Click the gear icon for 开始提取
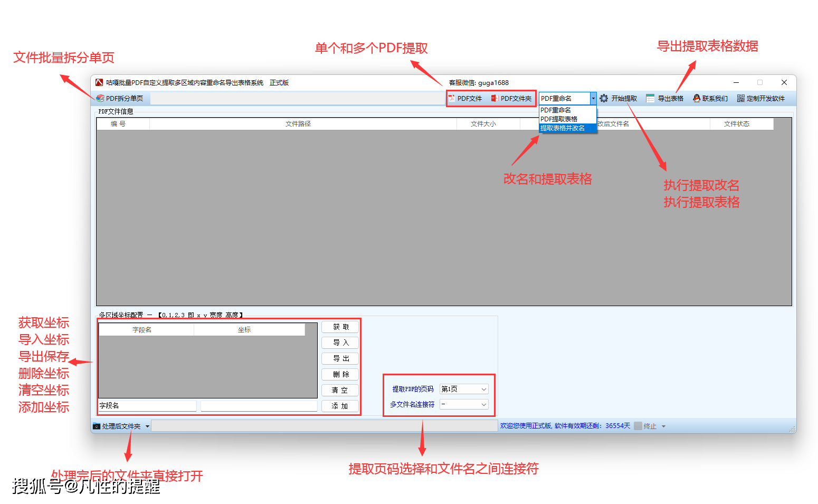818x504 pixels. tap(604, 98)
